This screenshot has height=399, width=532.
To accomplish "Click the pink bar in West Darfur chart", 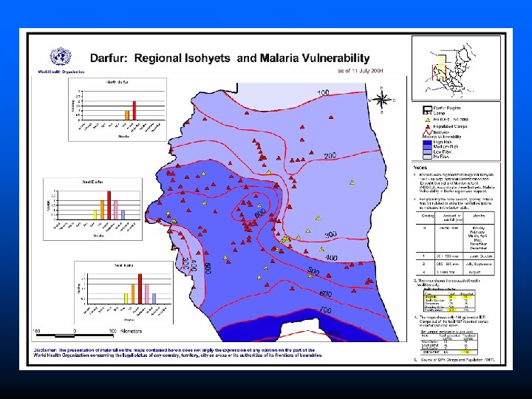I will (116, 210).
